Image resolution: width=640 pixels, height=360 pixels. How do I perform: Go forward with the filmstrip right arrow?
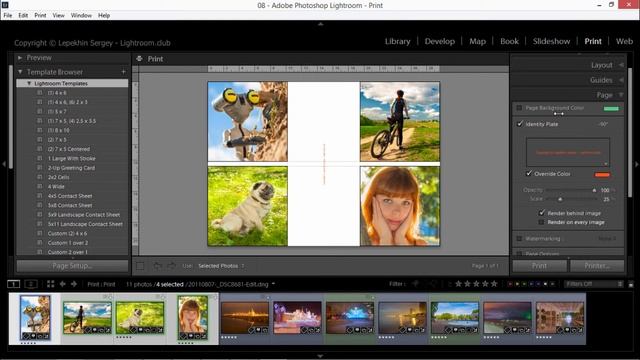pos(74,284)
